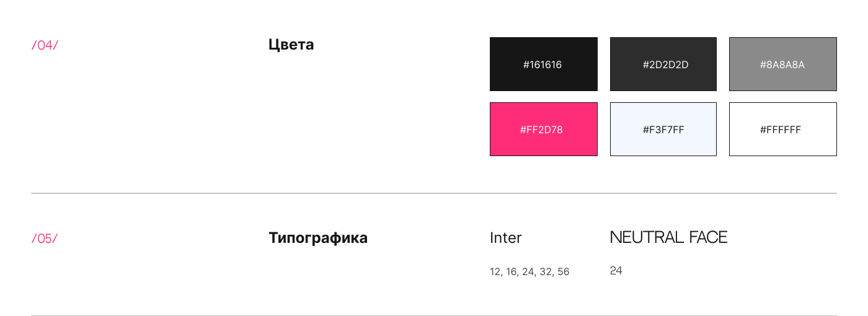Screen dimensions: 868x316
Task: Select the Цвета section heading
Action: 291,45
